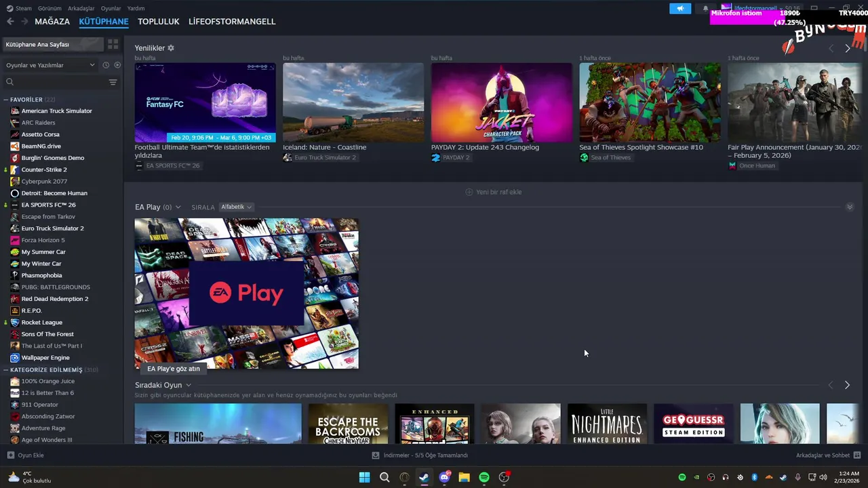Click the Kütüphane Ana Sayfası button

(53, 44)
